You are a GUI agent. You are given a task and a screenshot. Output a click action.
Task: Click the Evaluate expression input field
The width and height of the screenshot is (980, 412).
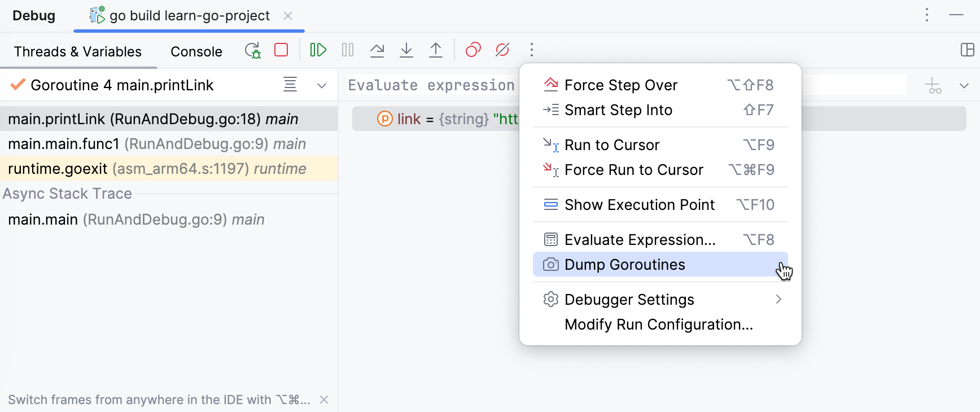pos(431,85)
